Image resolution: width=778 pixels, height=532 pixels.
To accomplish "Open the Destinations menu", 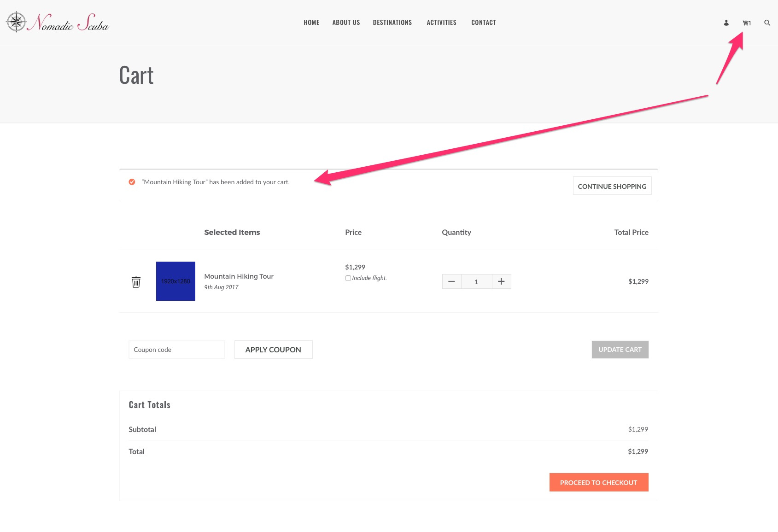I will point(392,23).
